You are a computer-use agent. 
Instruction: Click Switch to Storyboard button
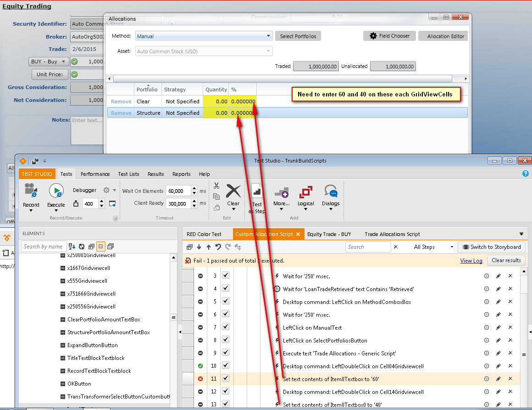[x=491, y=247]
